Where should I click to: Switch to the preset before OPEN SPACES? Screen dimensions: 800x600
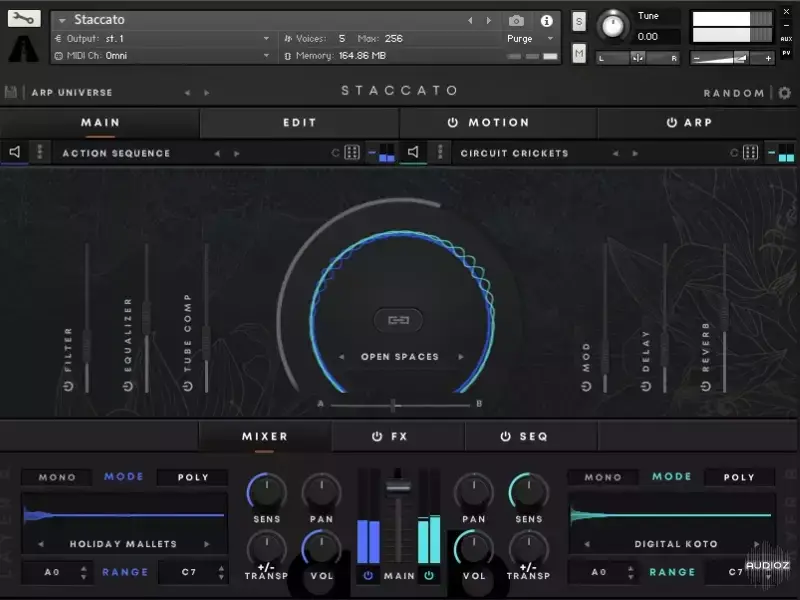pos(341,357)
